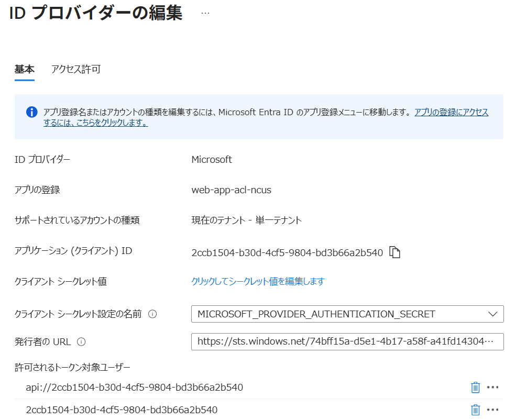Click クリックしてシークレット値を編集します link
505x420 pixels.
point(258,282)
